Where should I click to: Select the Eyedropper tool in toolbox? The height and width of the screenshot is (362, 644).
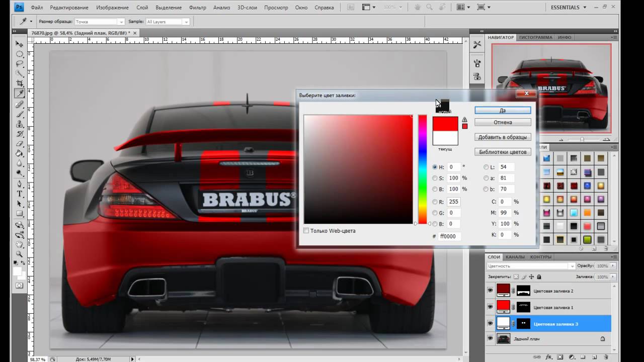point(20,94)
